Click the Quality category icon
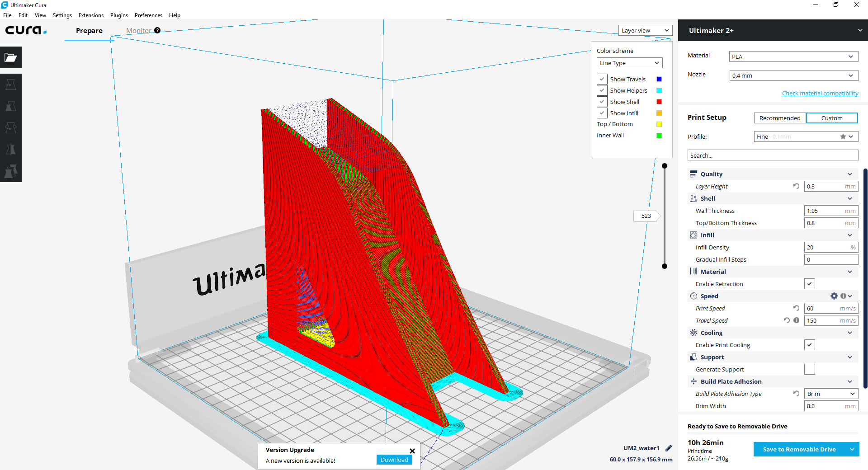The image size is (868, 470). click(x=693, y=174)
